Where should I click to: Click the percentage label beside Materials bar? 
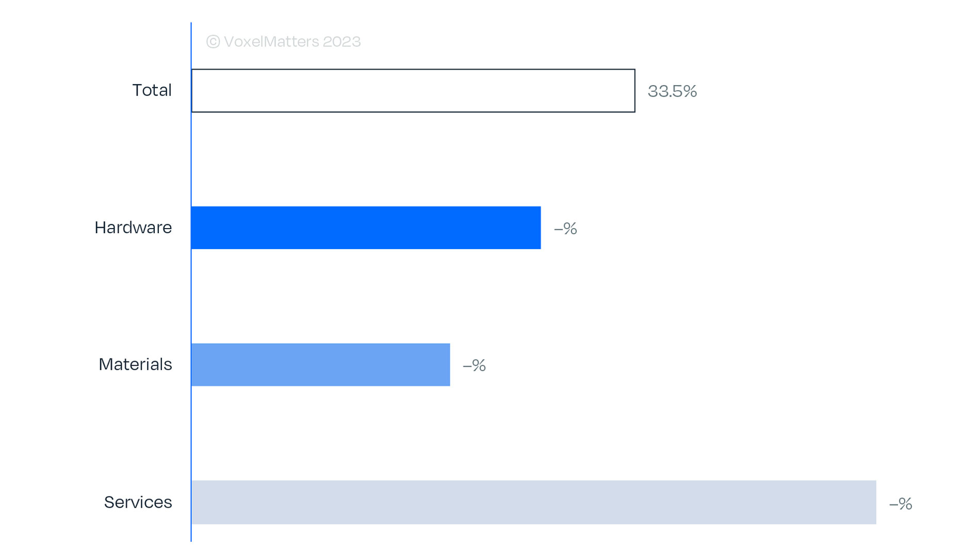(x=474, y=366)
